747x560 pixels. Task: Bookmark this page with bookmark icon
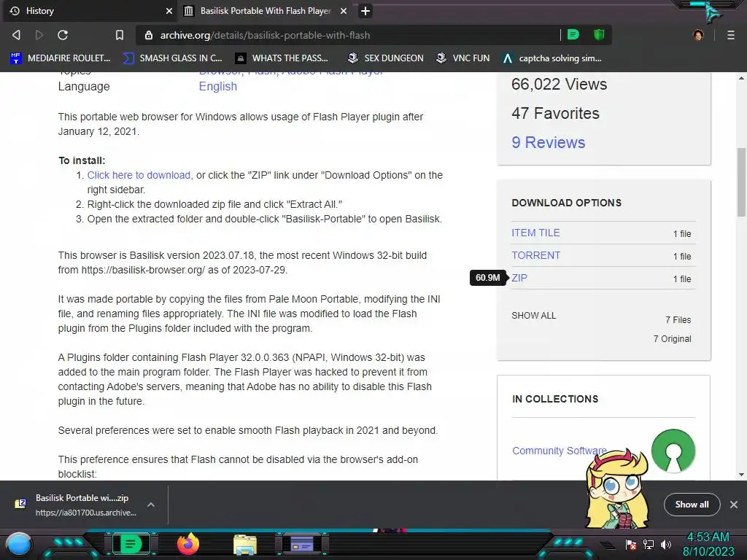coord(120,35)
